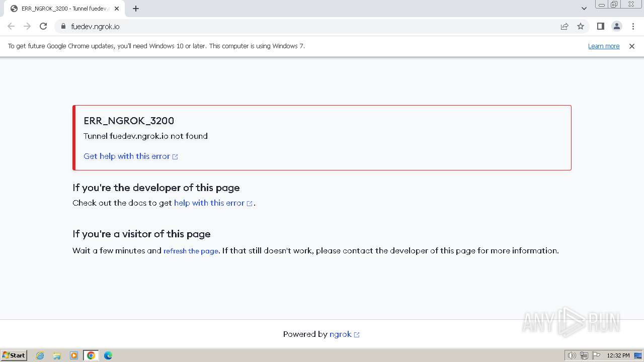This screenshot has height=362, width=644.
Task: Open a new tab with plus button
Action: coord(136,9)
